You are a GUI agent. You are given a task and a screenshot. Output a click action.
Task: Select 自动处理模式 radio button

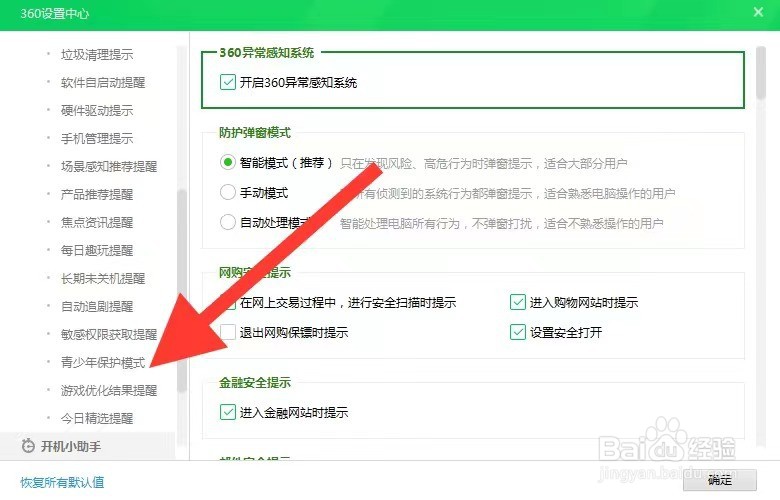[227, 222]
